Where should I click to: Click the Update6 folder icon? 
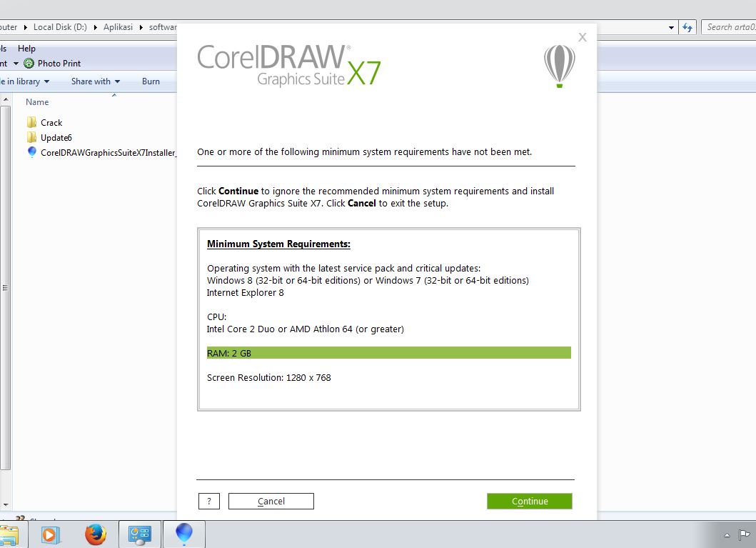click(x=32, y=137)
